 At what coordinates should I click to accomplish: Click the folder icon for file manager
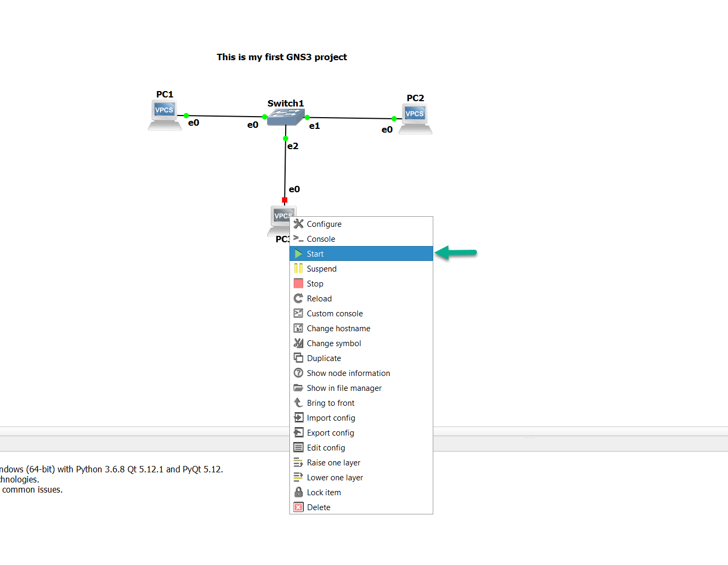click(298, 388)
